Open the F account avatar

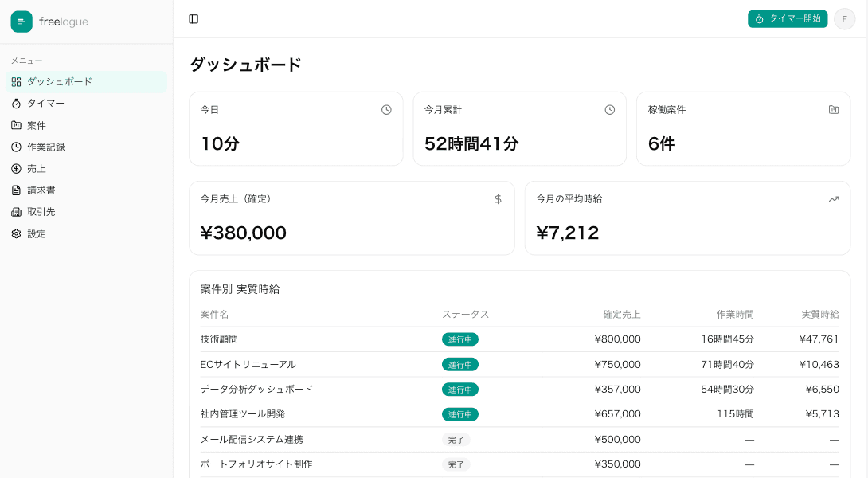pos(845,18)
